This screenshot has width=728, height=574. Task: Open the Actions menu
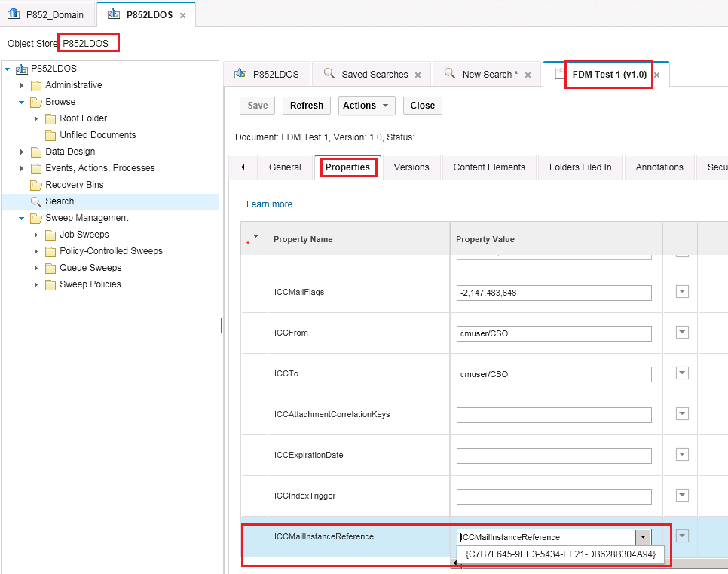(x=366, y=106)
